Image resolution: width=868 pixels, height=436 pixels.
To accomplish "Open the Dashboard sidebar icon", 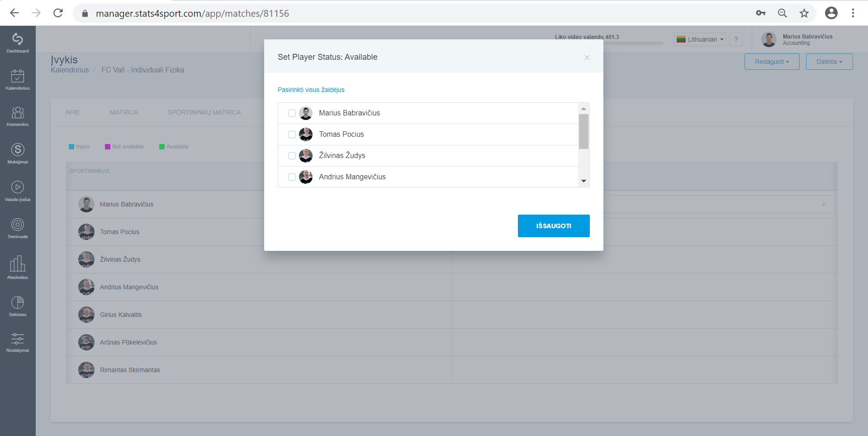I will [x=18, y=39].
